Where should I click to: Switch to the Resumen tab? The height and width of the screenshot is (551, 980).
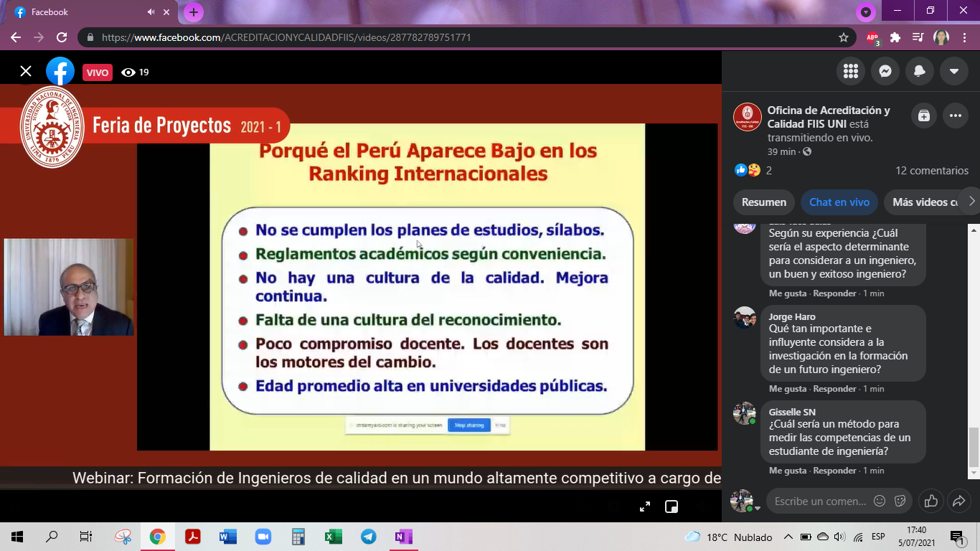coord(764,202)
